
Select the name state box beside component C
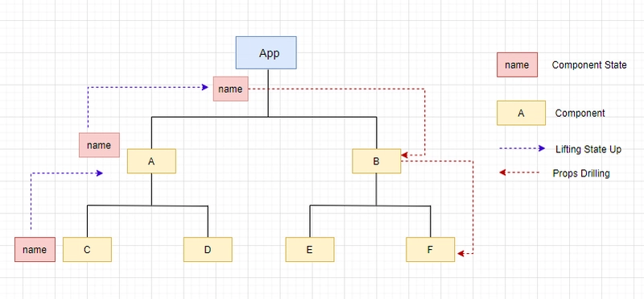pos(35,249)
